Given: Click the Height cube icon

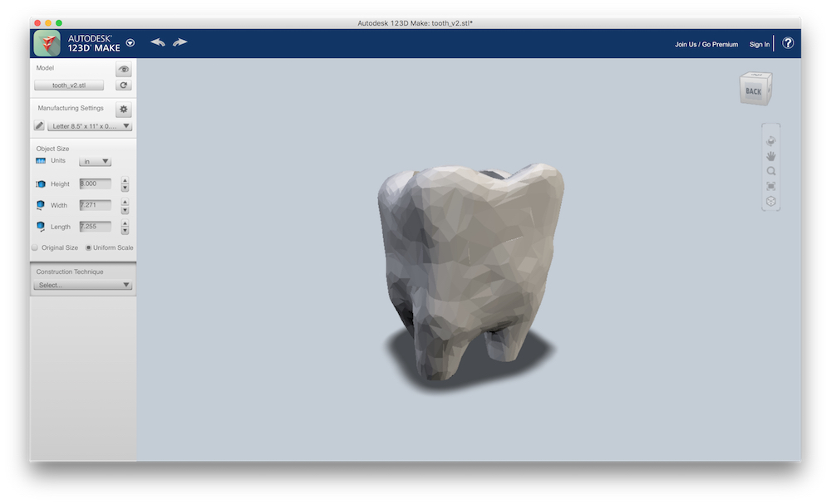Looking at the screenshot, I should (x=40, y=183).
